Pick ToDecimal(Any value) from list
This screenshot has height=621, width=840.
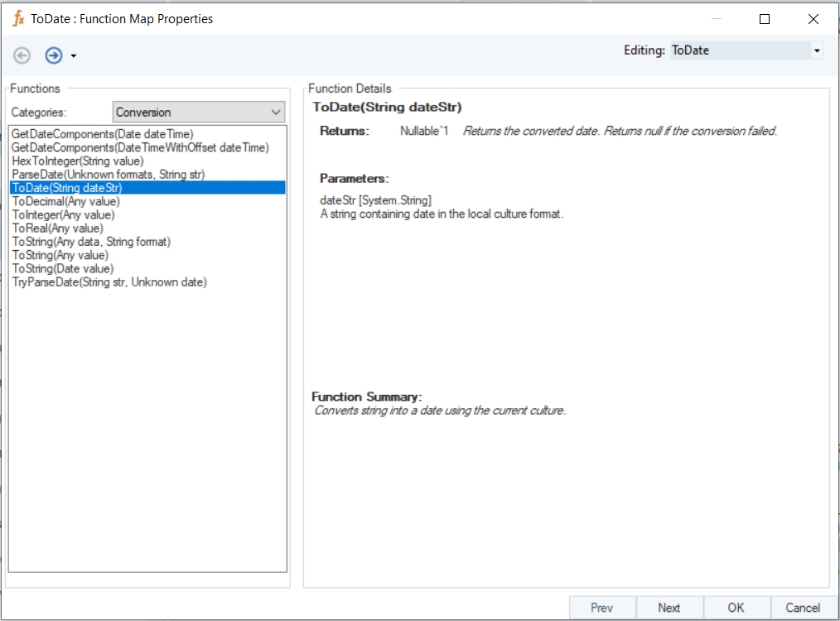65,201
